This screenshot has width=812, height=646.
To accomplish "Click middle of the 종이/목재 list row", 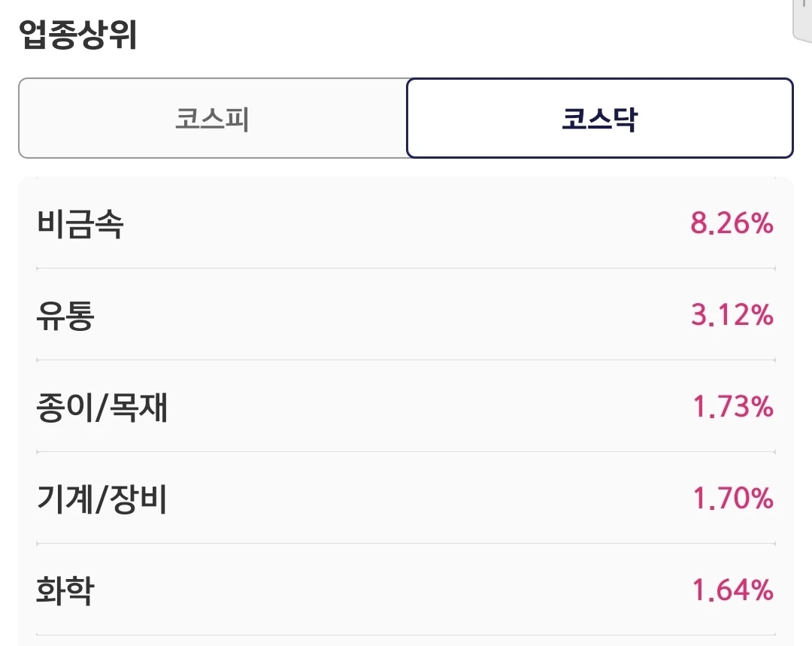I will pyautogui.click(x=406, y=406).
